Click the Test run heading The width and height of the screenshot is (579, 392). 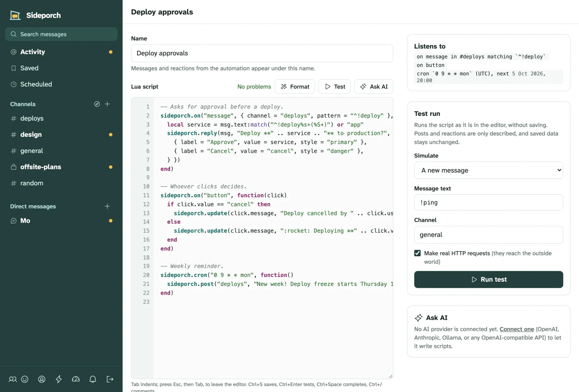click(x=427, y=114)
